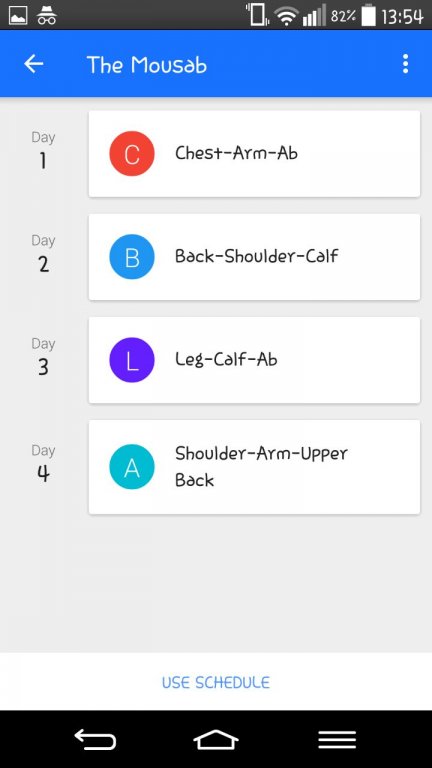Select the Day 1 label
This screenshot has height=768, width=432.
point(43,150)
